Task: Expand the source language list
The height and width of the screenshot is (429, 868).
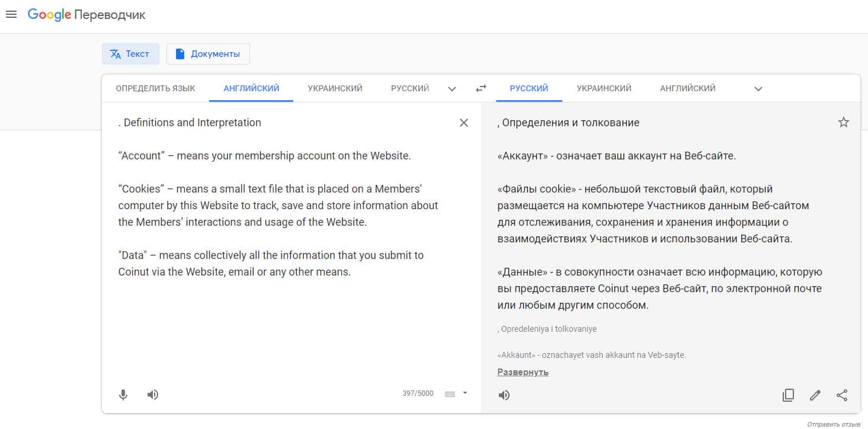Action: (x=452, y=89)
